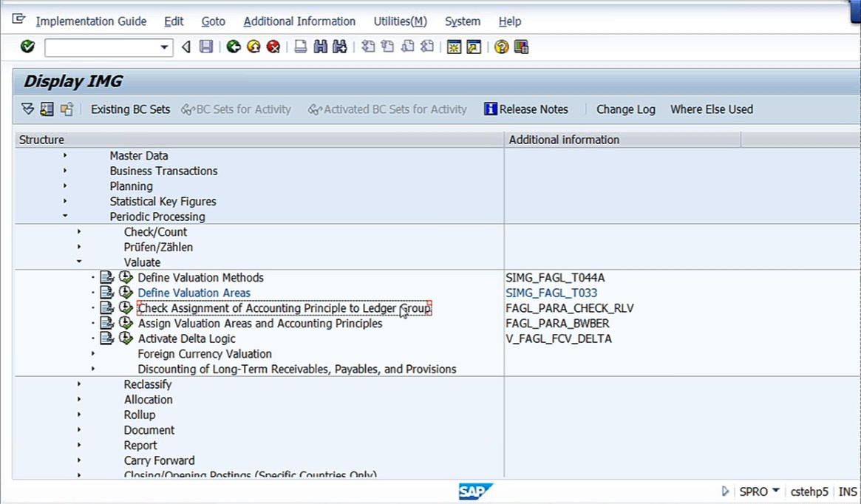The image size is (861, 504).
Task: Execute the Activate Delta Logic activity icon
Action: (126, 338)
